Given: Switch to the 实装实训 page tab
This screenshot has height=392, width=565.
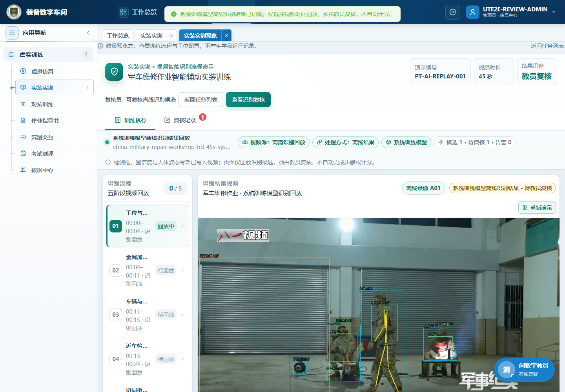Looking at the screenshot, I should click(x=151, y=36).
